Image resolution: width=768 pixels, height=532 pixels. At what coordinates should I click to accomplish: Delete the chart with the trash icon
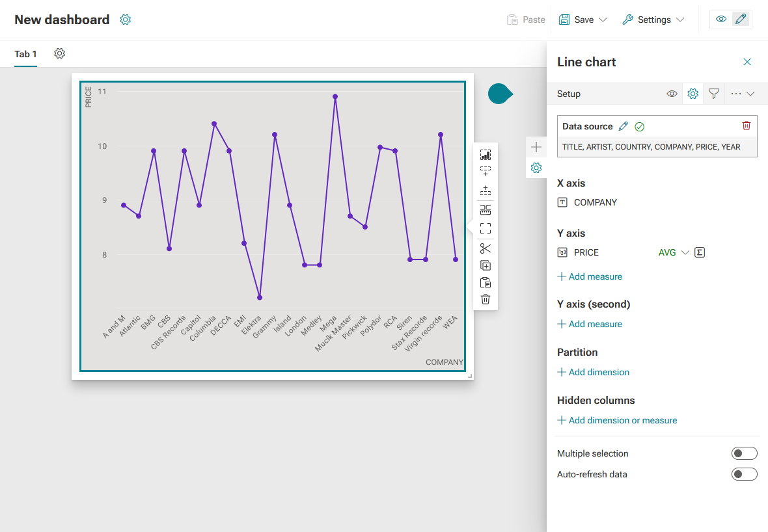pos(486,299)
